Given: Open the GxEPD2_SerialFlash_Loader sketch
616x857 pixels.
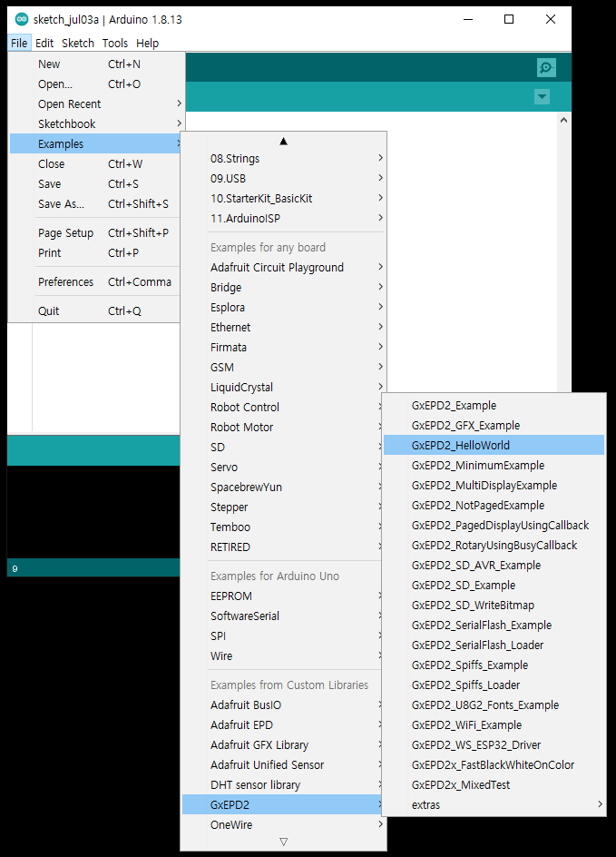Looking at the screenshot, I should [494, 645].
